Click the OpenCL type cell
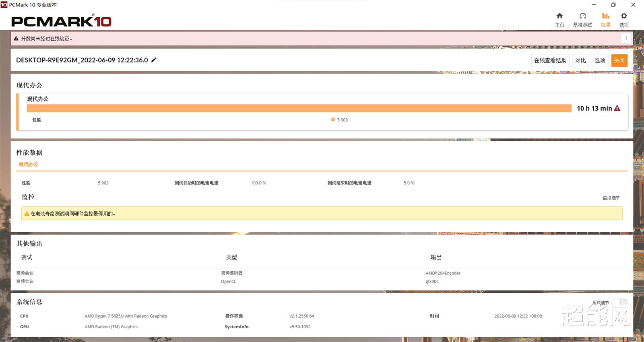 [229, 282]
